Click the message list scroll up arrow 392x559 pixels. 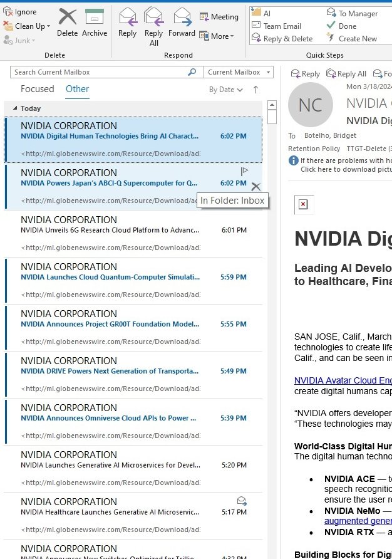(272, 105)
